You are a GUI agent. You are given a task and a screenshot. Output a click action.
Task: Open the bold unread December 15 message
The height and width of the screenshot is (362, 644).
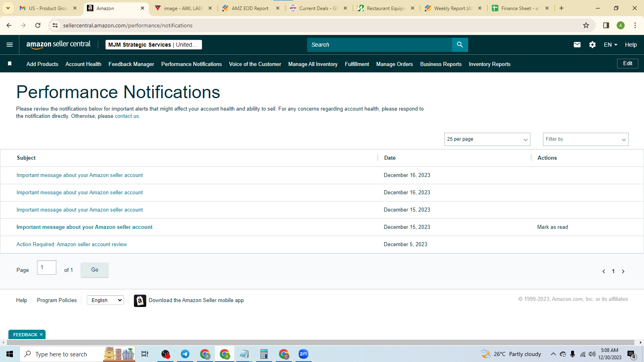(85, 227)
